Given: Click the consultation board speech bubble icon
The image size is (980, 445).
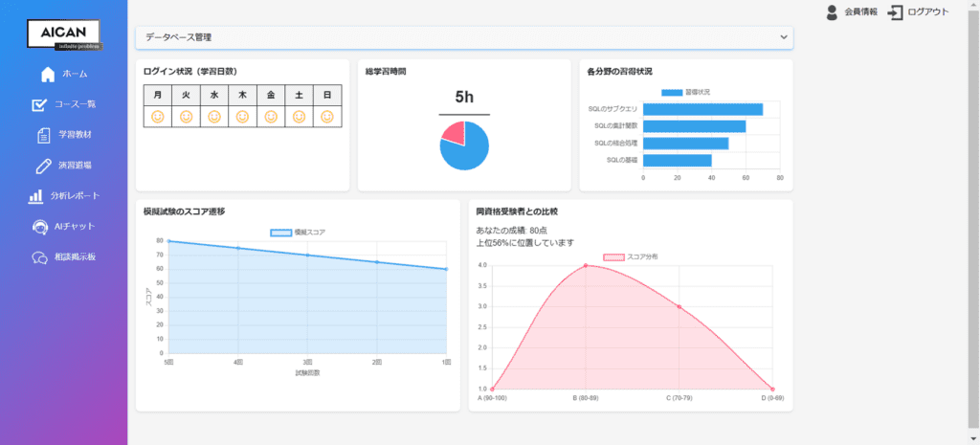Looking at the screenshot, I should click(x=40, y=257).
